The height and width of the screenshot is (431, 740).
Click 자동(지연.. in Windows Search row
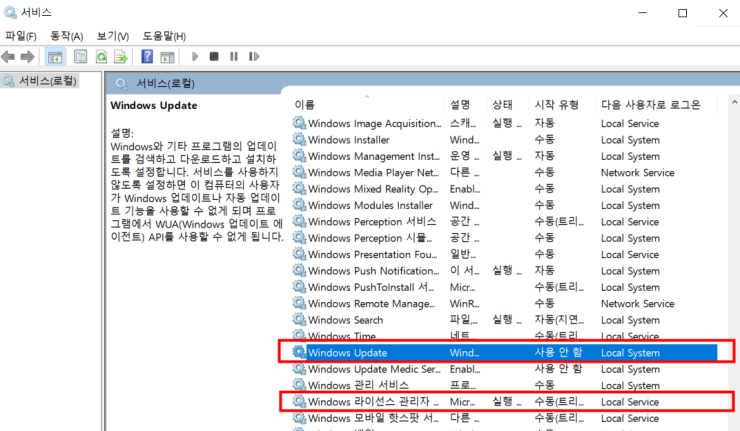coord(559,320)
